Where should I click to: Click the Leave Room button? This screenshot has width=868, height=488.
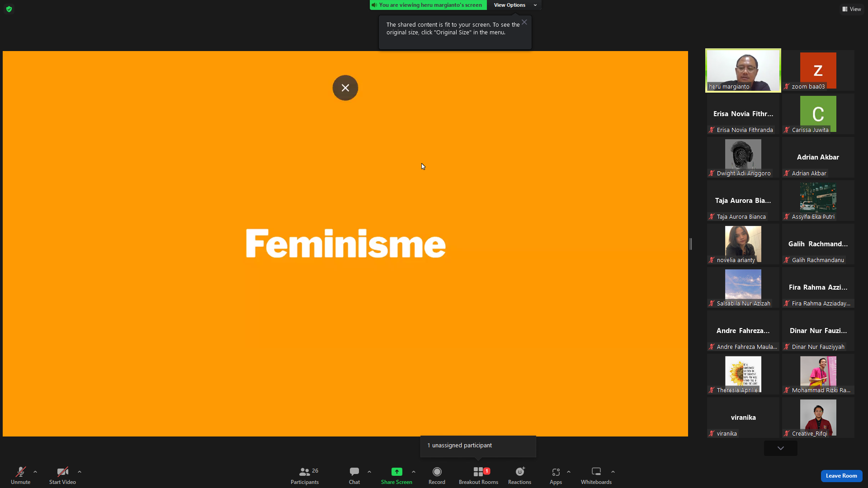(841, 476)
